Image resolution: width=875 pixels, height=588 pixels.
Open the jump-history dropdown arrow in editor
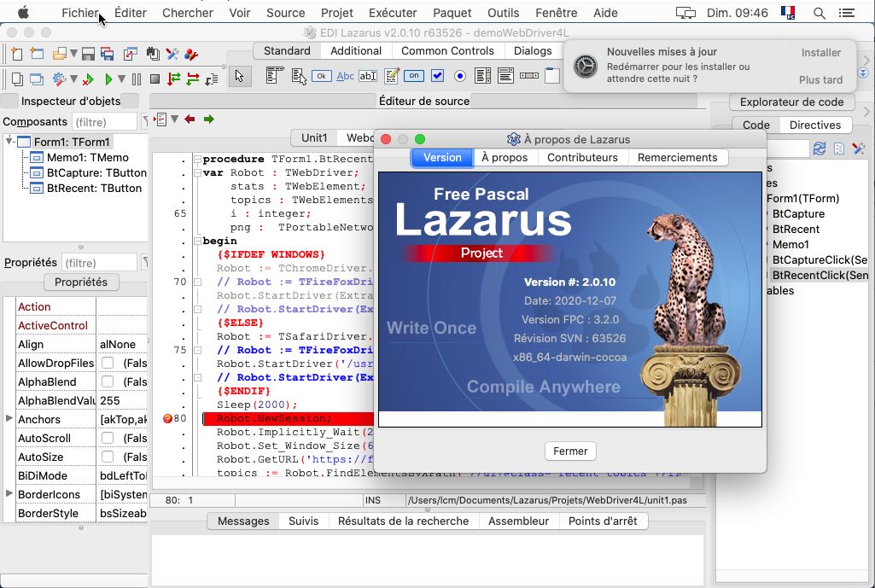pos(174,119)
